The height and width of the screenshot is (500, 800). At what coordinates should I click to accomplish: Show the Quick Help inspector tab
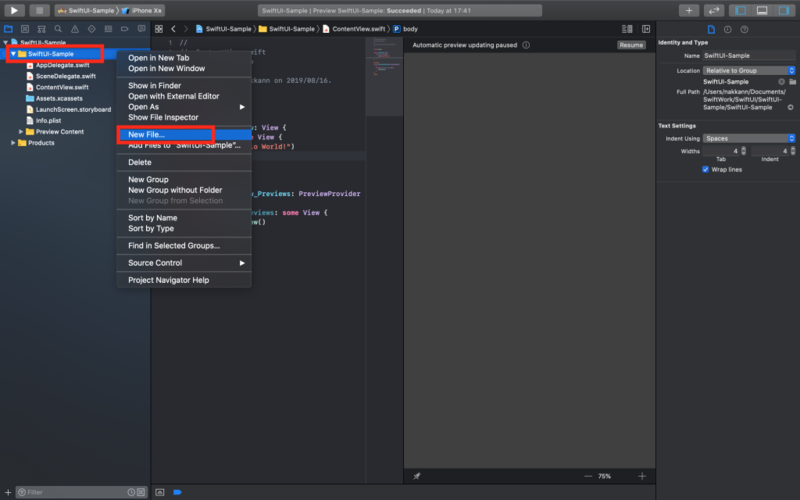pyautogui.click(x=744, y=30)
